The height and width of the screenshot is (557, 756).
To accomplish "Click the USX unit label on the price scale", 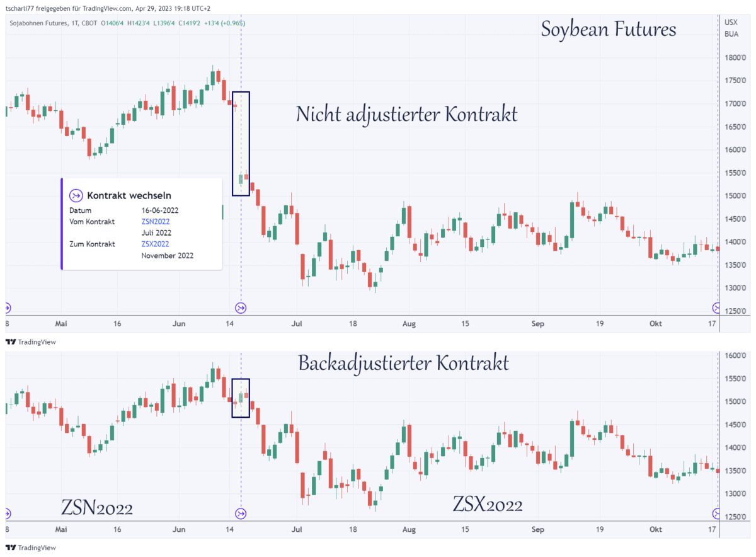I will click(x=730, y=22).
